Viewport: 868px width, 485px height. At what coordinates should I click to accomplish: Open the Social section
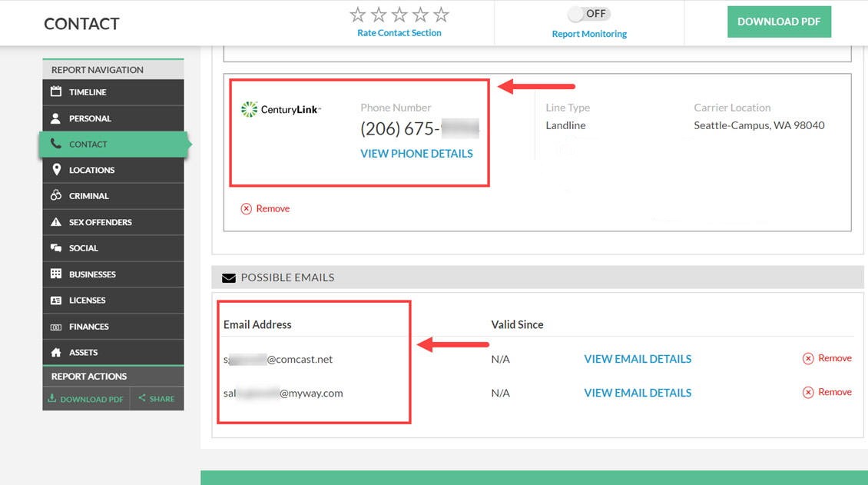click(113, 248)
